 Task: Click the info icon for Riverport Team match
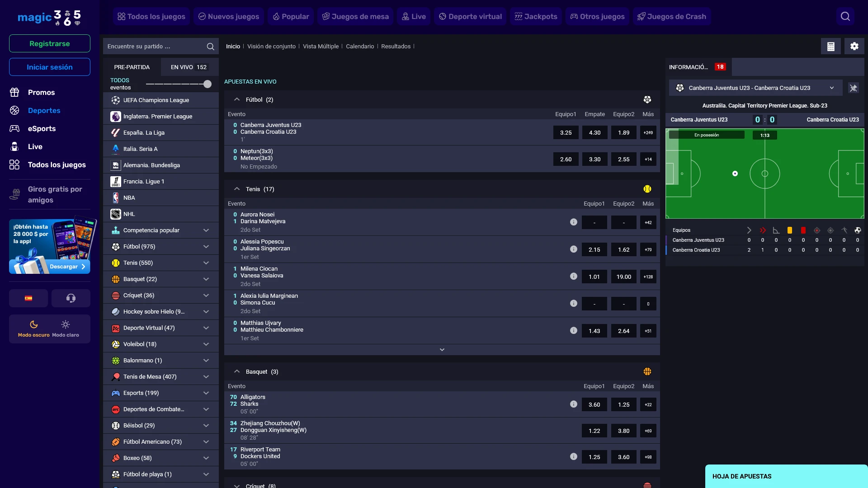click(574, 457)
